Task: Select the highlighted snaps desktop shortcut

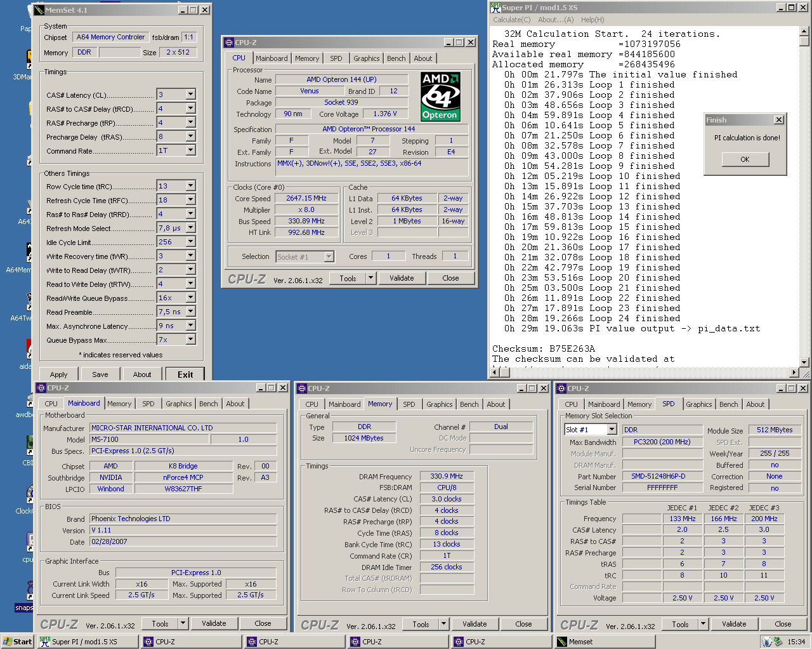Action: click(23, 598)
